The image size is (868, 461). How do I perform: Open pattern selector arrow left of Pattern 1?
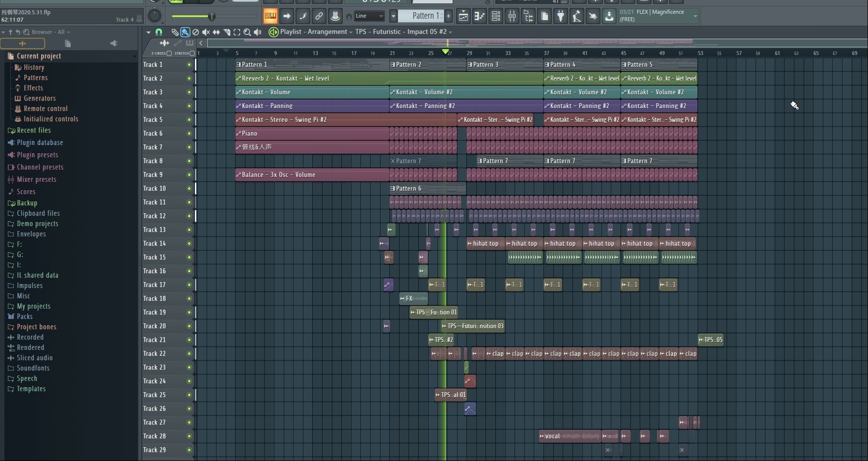(393, 16)
